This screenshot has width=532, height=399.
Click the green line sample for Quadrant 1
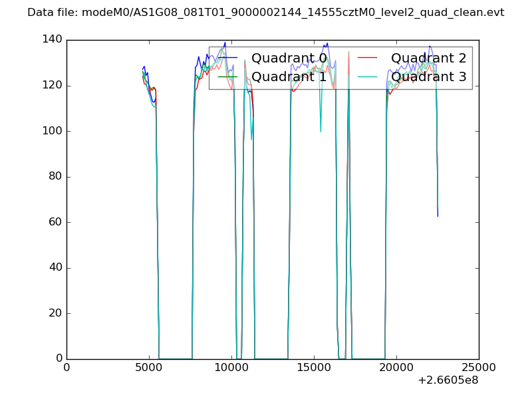[x=227, y=77]
